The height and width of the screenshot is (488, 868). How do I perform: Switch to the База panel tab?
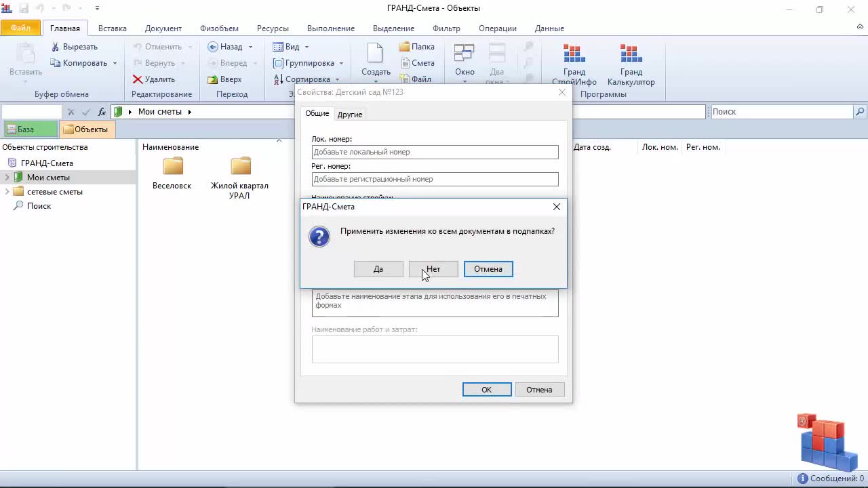[x=29, y=129]
